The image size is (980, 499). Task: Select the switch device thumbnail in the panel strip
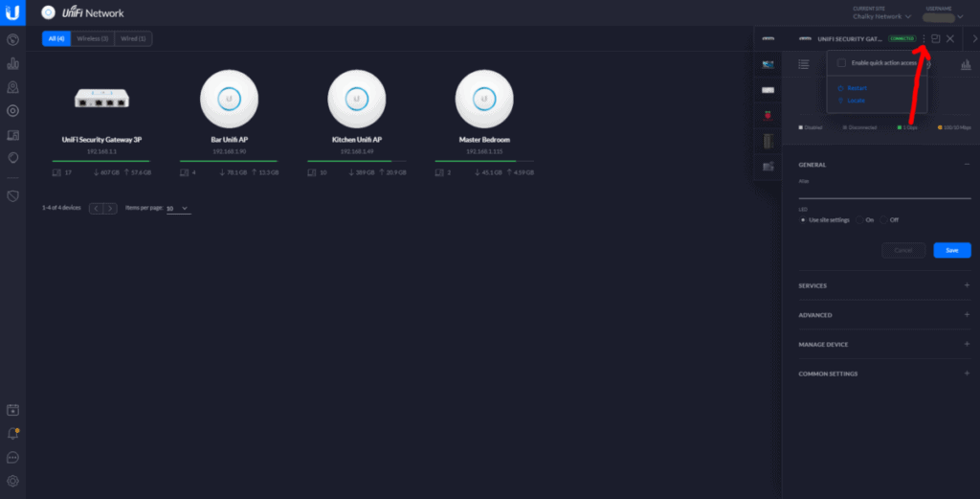pos(768,90)
